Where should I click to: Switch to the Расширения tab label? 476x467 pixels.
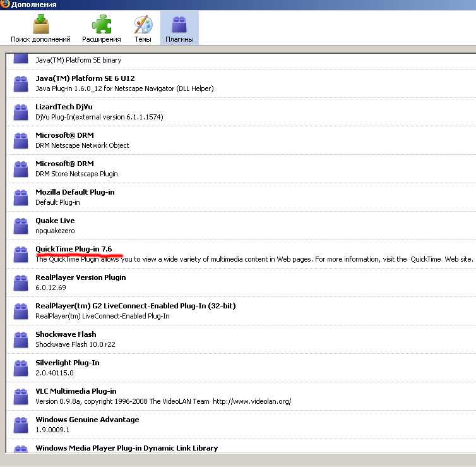click(102, 39)
